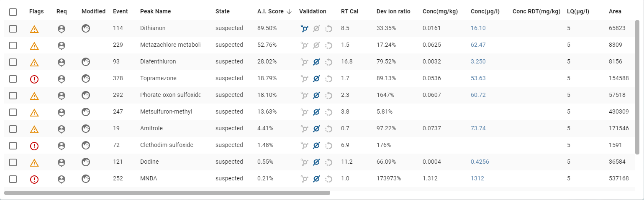
Task: Sort by the Peak Name column header
Action: 155,12
